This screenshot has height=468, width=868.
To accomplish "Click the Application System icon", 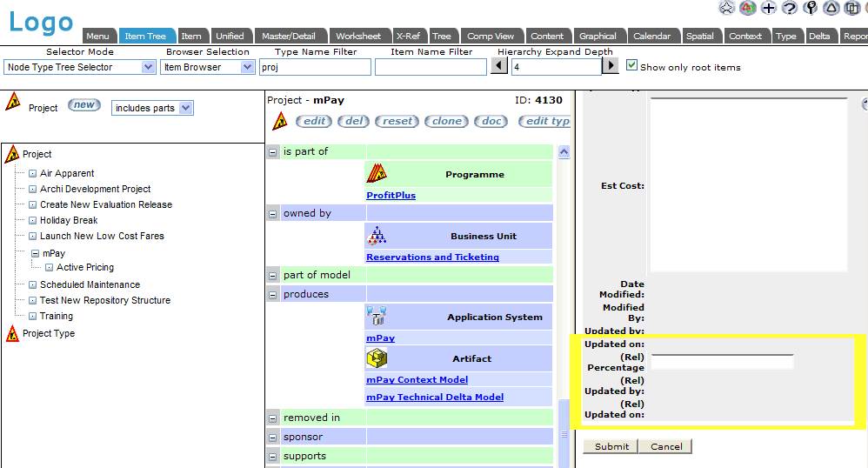I will (x=377, y=316).
